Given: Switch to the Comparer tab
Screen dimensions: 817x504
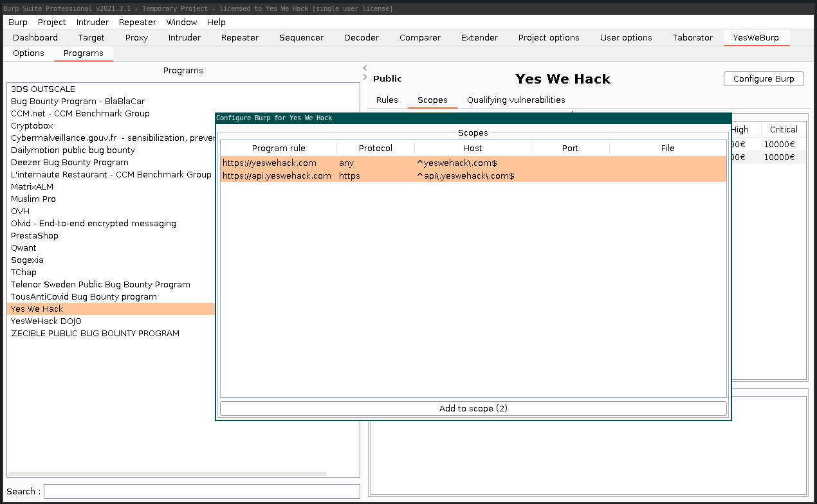Looking at the screenshot, I should pyautogui.click(x=420, y=38).
